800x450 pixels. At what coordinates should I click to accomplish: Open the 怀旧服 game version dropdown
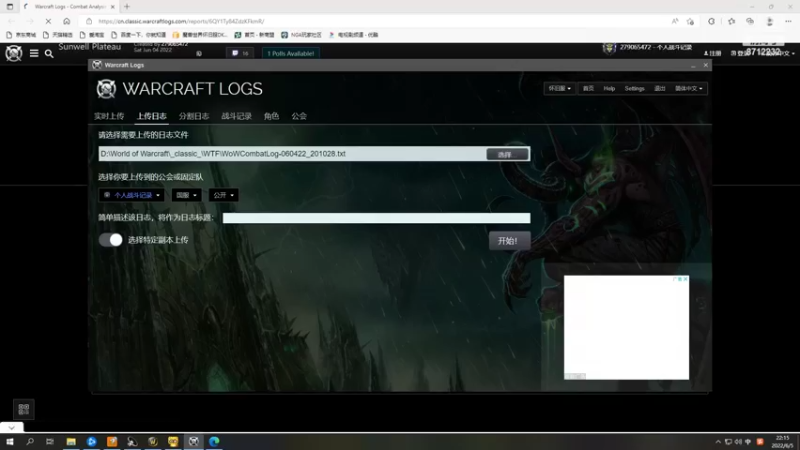560,88
